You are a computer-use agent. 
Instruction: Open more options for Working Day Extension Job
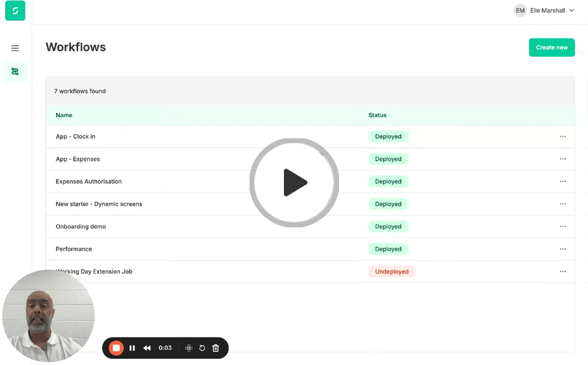[563, 272]
